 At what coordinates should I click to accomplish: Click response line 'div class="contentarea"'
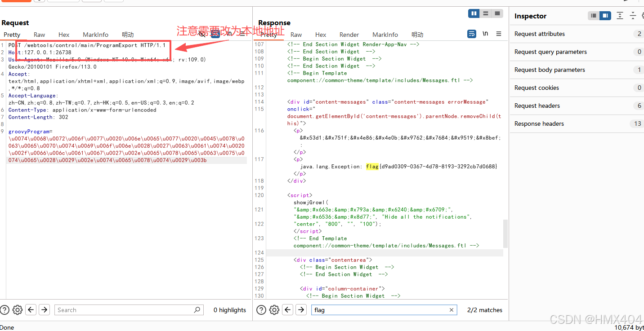(x=333, y=260)
